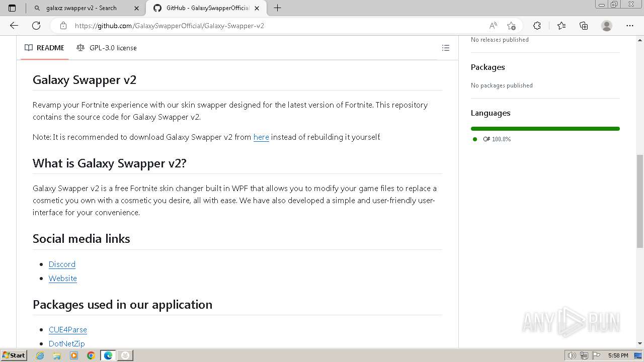Open network status tray icon
644x362 pixels.
click(x=584, y=355)
